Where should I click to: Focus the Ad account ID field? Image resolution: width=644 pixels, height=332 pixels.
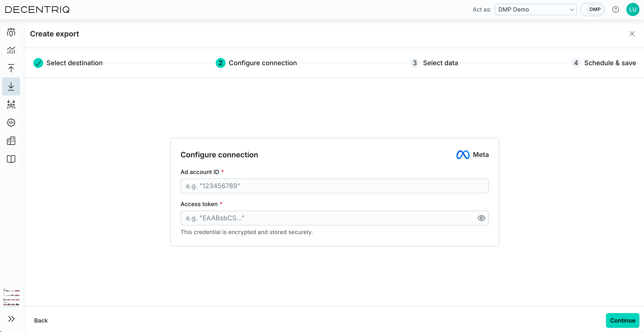tap(335, 186)
